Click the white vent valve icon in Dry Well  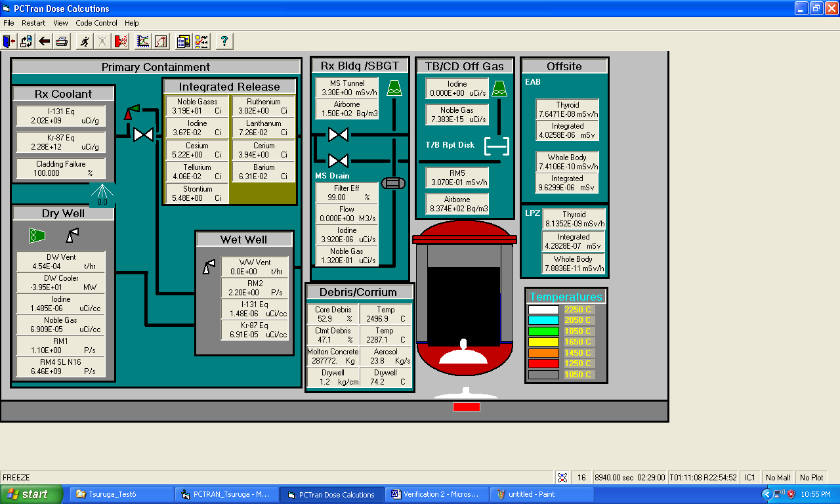[72, 235]
